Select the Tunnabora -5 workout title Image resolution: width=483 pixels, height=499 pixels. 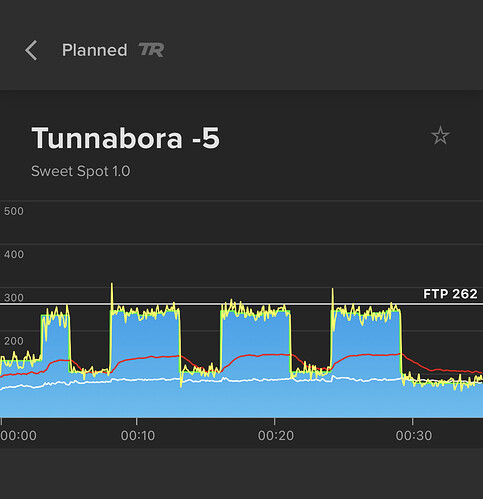click(126, 138)
